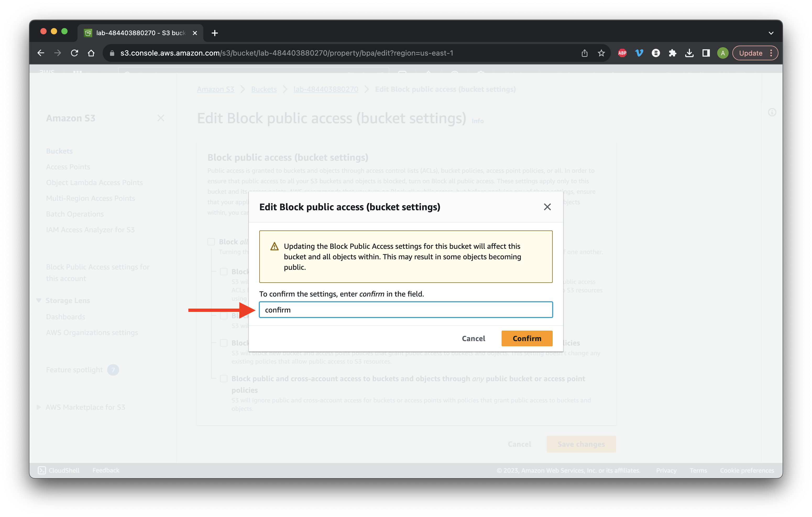Image resolution: width=812 pixels, height=517 pixels.
Task: Close the Edit Block public access dialog
Action: click(547, 207)
